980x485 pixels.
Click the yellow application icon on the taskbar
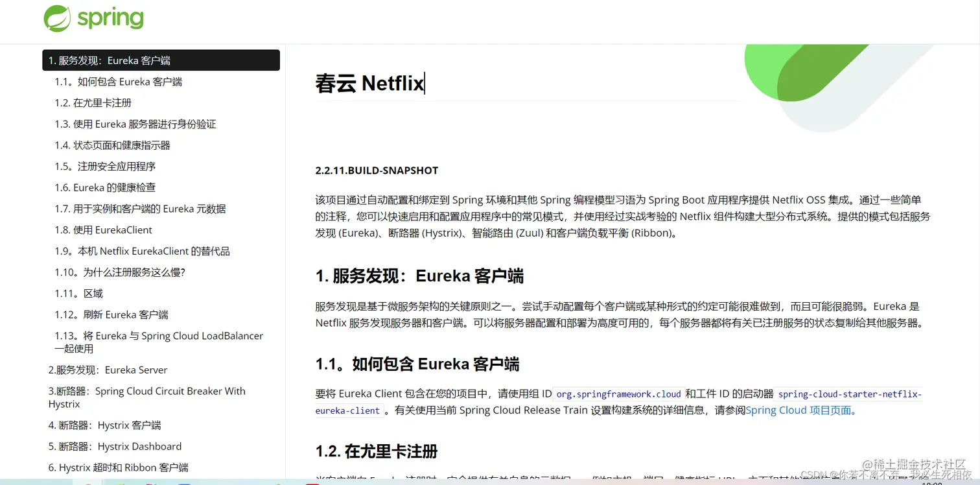click(x=119, y=483)
